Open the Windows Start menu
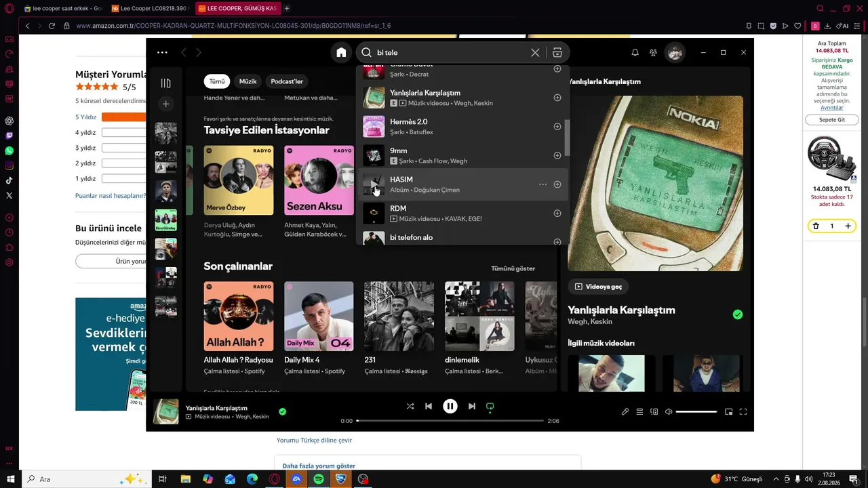This screenshot has height=488, width=868. (x=11, y=479)
